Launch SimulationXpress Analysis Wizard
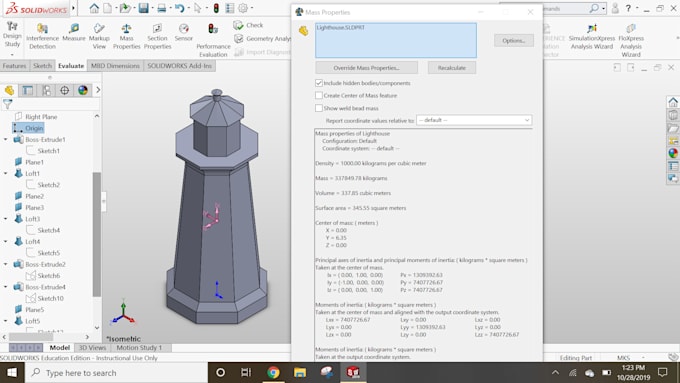Viewport: 680px width, 383px height. pos(592,36)
